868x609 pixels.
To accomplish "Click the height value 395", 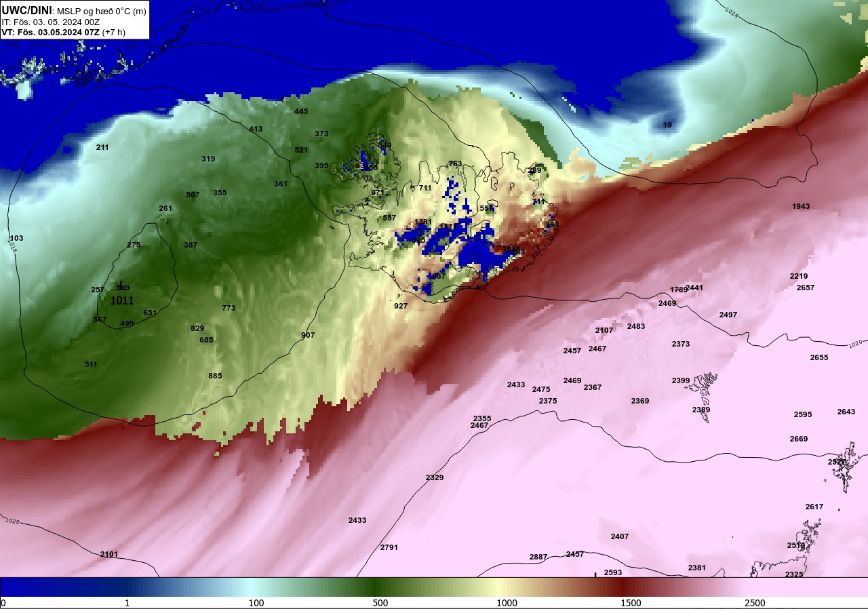I will 321,165.
